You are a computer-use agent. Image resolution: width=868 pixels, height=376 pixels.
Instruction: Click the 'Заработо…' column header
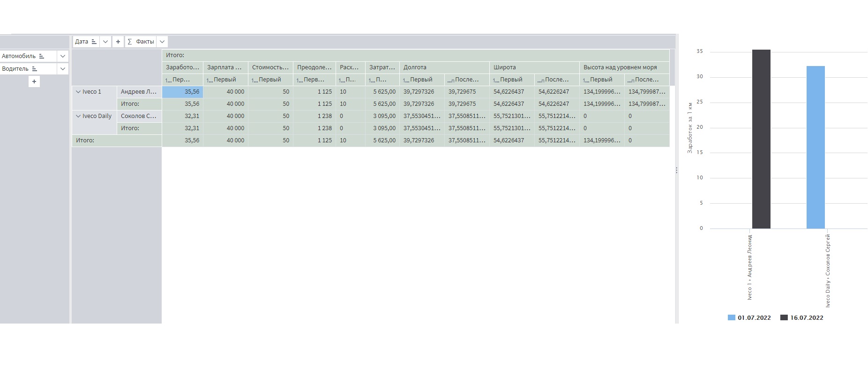coord(182,67)
